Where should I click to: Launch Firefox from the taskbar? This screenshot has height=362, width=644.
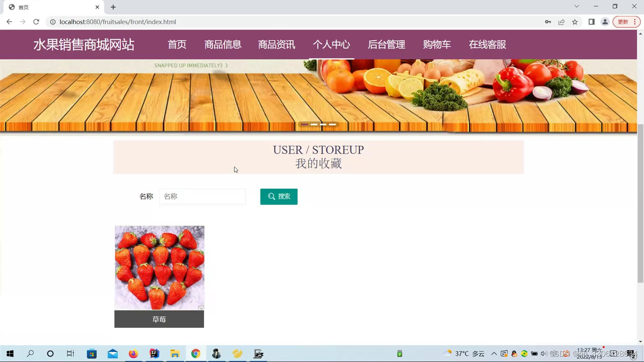tap(133, 354)
